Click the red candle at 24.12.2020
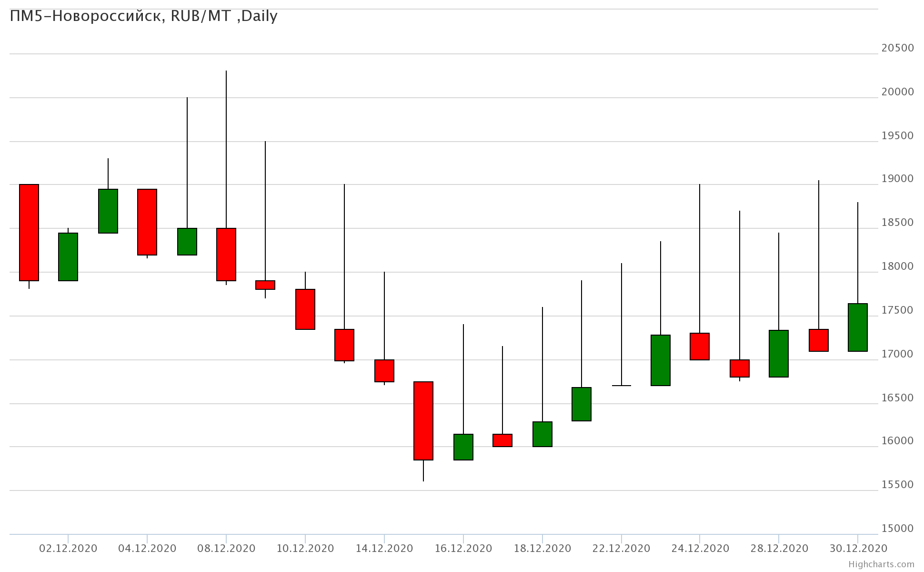This screenshot has height=572, width=924. click(x=700, y=346)
